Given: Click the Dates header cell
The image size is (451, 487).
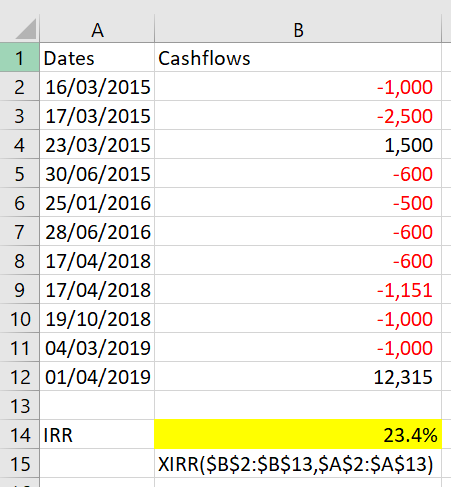Looking at the screenshot, I should click(97, 57).
